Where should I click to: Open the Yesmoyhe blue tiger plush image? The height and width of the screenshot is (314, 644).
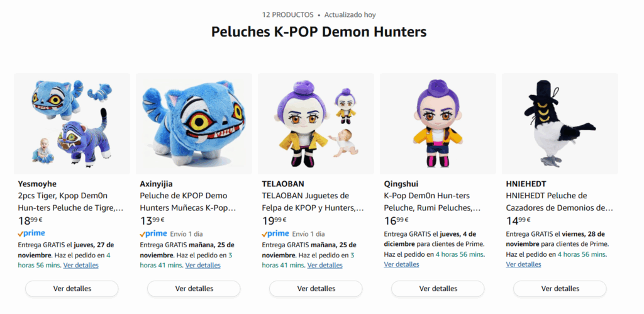(x=72, y=124)
